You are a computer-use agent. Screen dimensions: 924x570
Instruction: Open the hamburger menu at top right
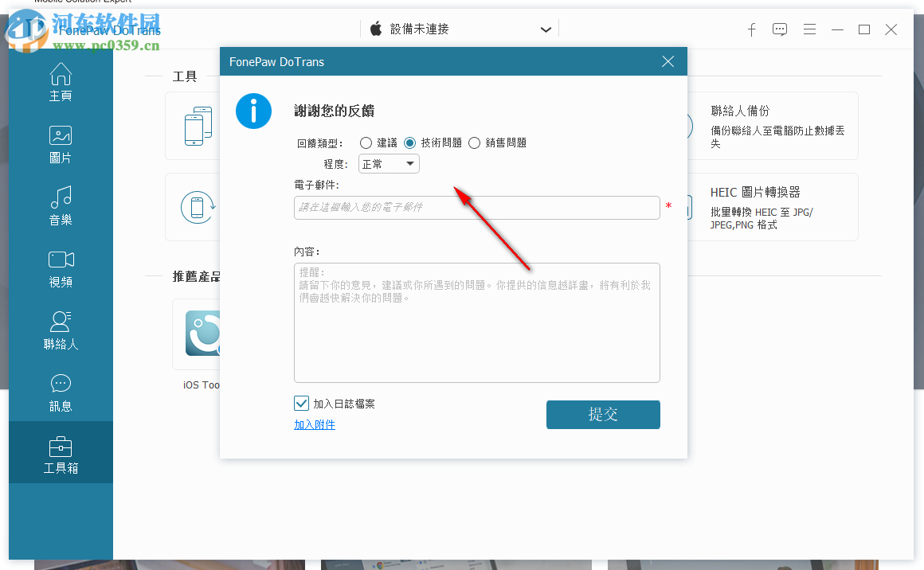coord(809,29)
